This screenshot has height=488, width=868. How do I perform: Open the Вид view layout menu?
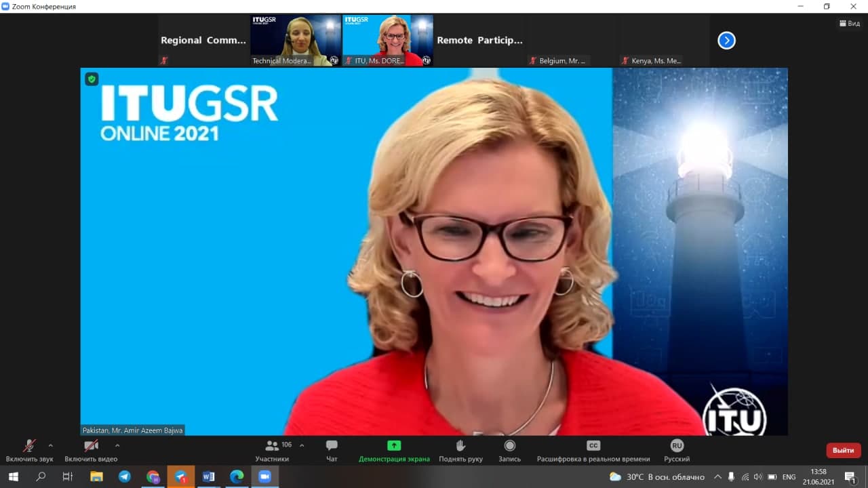click(850, 23)
